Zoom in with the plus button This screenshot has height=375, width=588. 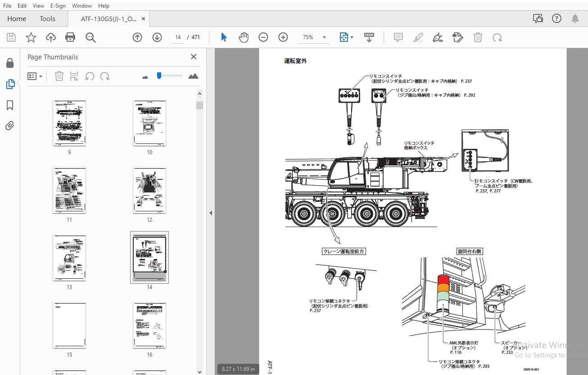[x=283, y=37]
